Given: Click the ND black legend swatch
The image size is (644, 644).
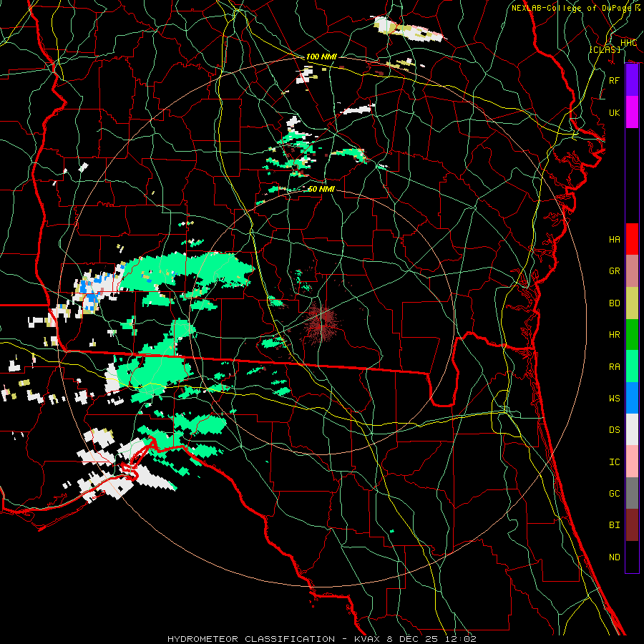Looking at the screenshot, I should tap(632, 557).
